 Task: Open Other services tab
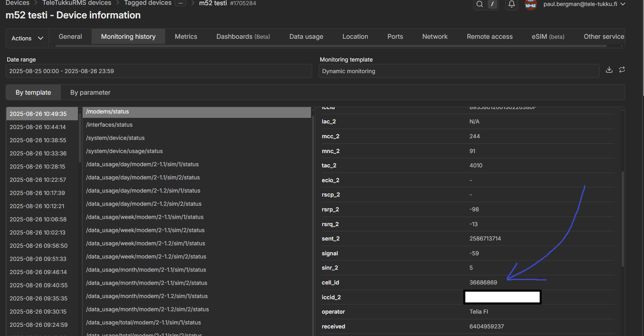coord(604,36)
